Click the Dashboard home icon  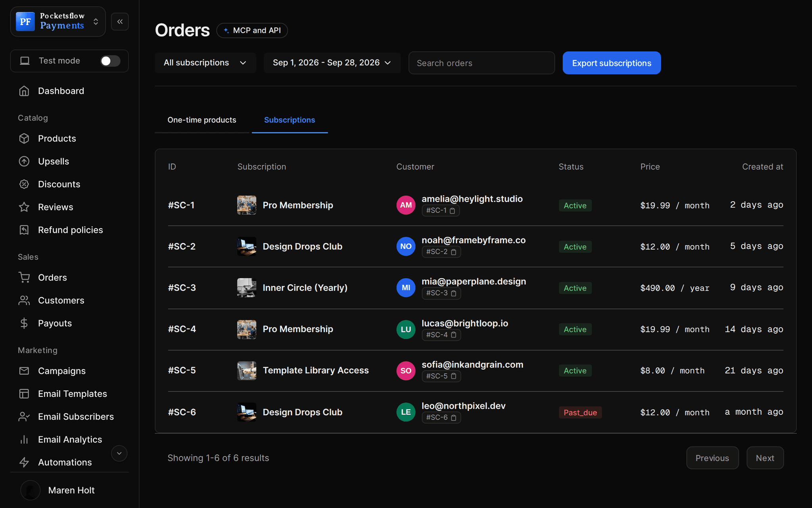pyautogui.click(x=24, y=91)
